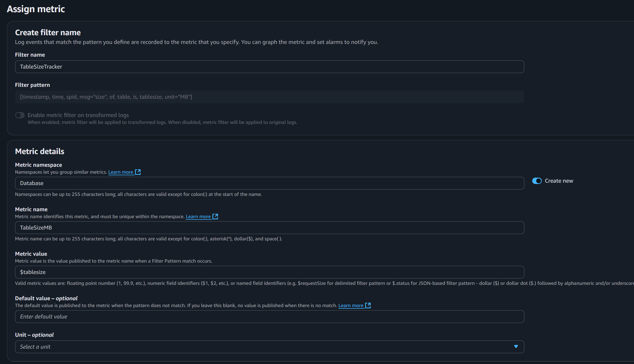
Task: Click external link icon beside Metric namespace Learn more
Action: (138, 172)
